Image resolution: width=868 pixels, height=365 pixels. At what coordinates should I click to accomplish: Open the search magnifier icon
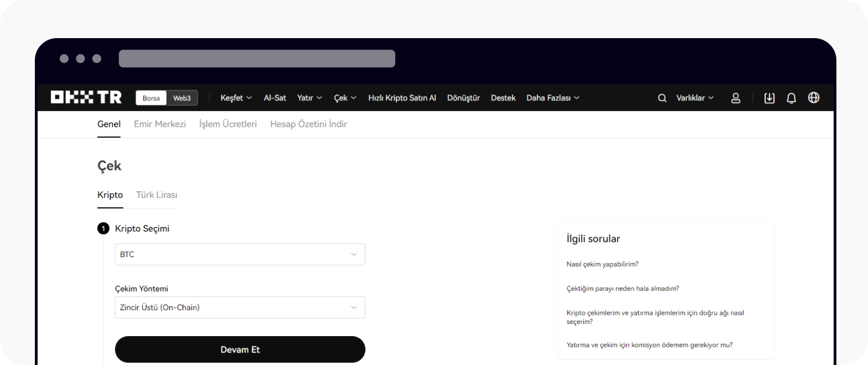tap(662, 98)
